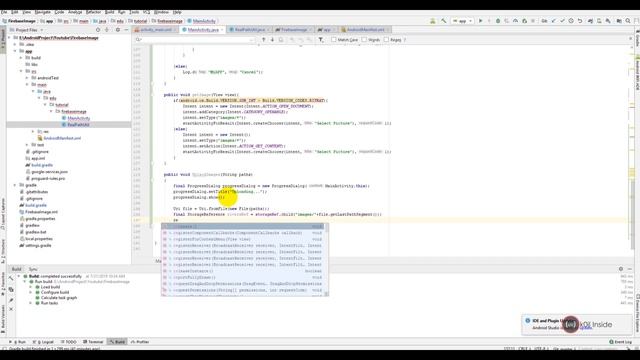Click the Revert undo arrow icon
This screenshot has height=360, width=640.
point(580,21)
